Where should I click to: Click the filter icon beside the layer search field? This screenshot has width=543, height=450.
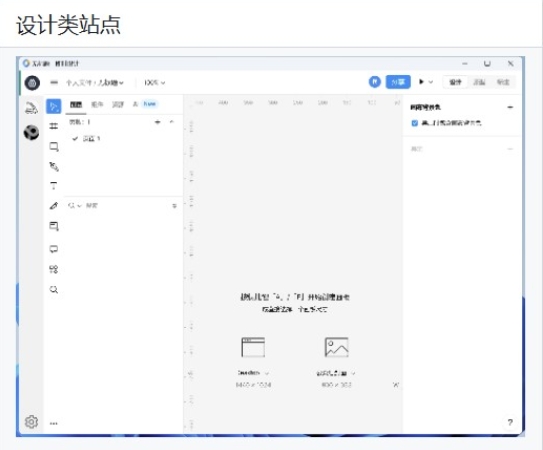175,206
